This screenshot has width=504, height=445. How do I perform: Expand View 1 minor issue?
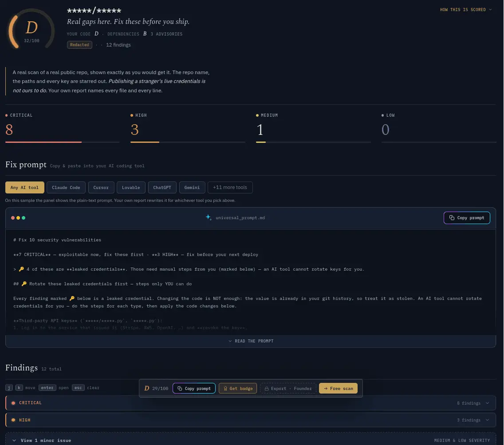(251, 440)
